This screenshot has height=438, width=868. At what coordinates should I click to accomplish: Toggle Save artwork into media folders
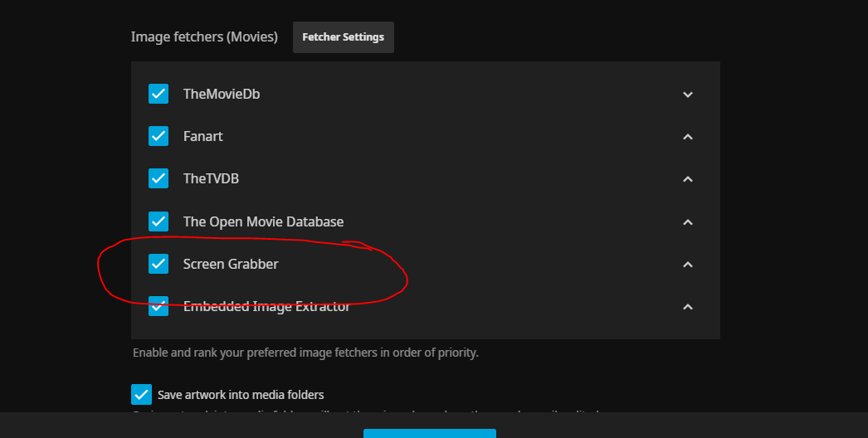[142, 394]
